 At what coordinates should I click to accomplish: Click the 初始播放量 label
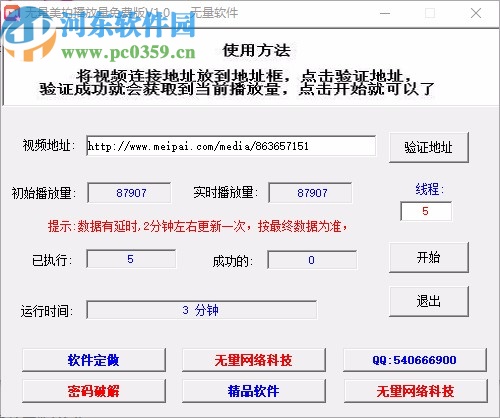tap(44, 193)
